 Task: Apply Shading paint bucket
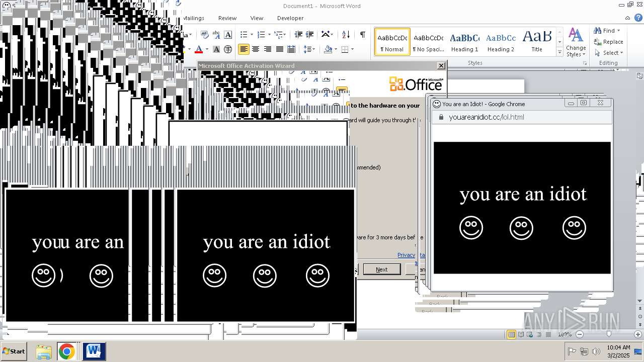click(328, 49)
